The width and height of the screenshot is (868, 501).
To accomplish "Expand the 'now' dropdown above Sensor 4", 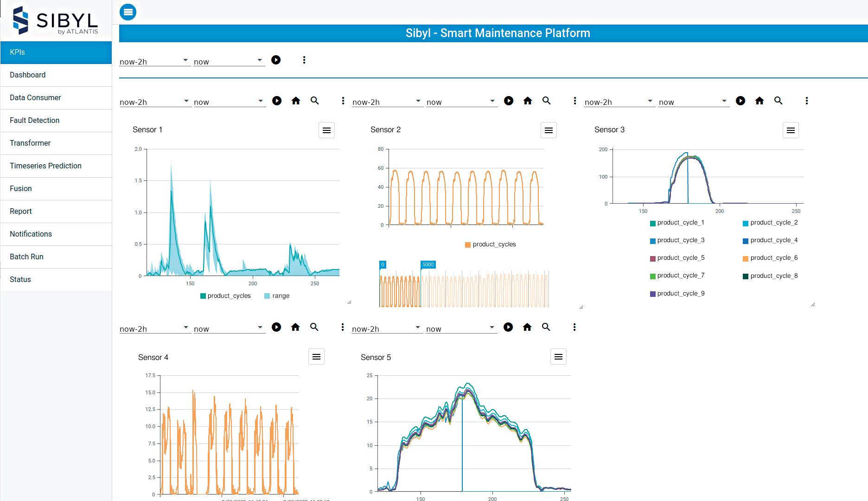I will (230, 328).
